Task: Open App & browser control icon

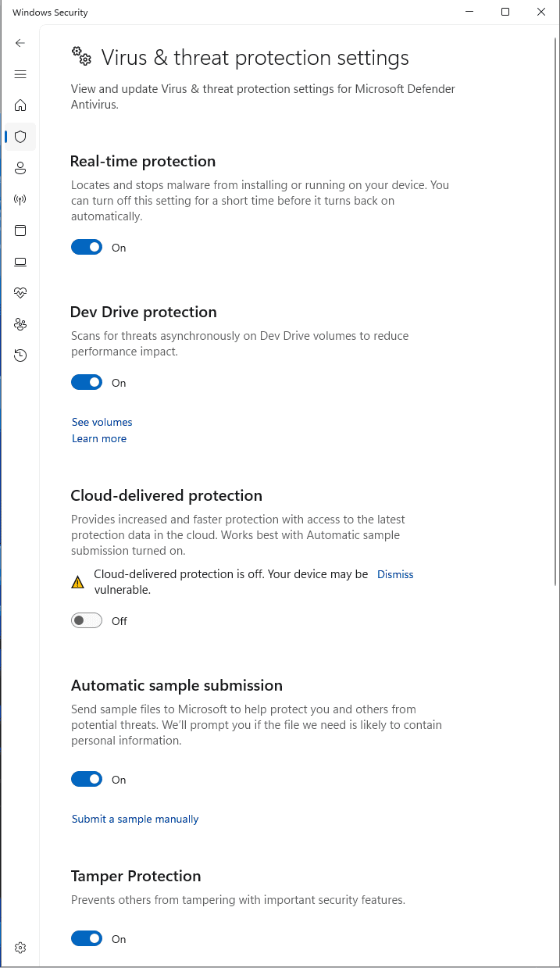Action: pos(20,230)
